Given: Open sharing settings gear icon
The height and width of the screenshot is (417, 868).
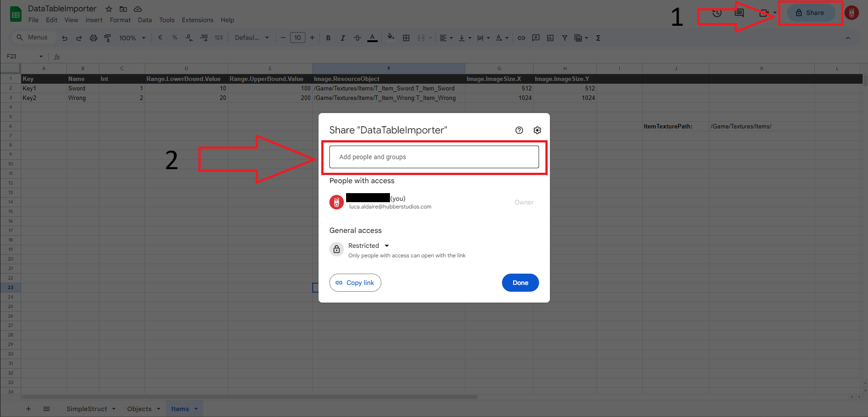Looking at the screenshot, I should click(537, 130).
